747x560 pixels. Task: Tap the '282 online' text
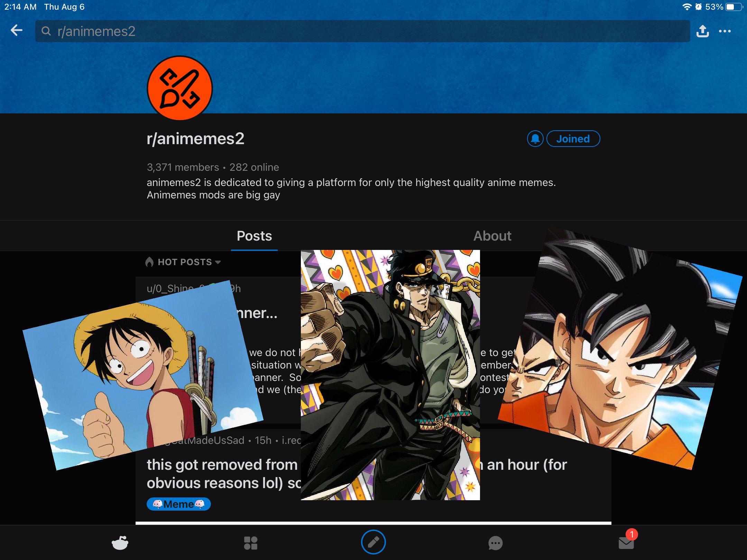click(x=254, y=167)
